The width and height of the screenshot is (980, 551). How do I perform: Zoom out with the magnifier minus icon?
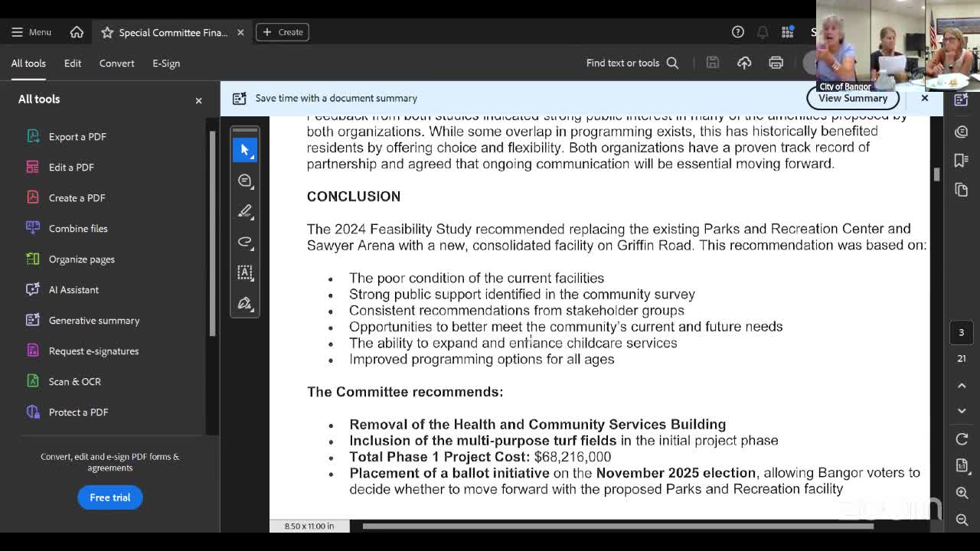click(962, 520)
